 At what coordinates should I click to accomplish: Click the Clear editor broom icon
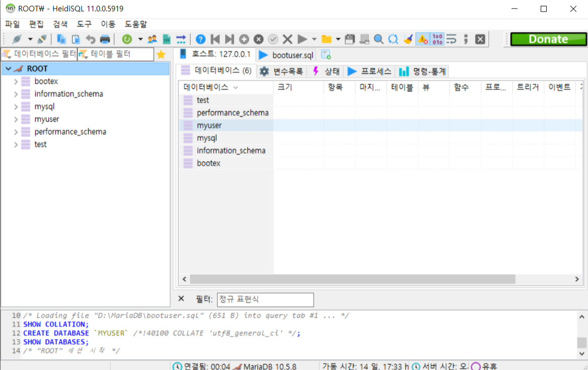pyautogui.click(x=408, y=39)
